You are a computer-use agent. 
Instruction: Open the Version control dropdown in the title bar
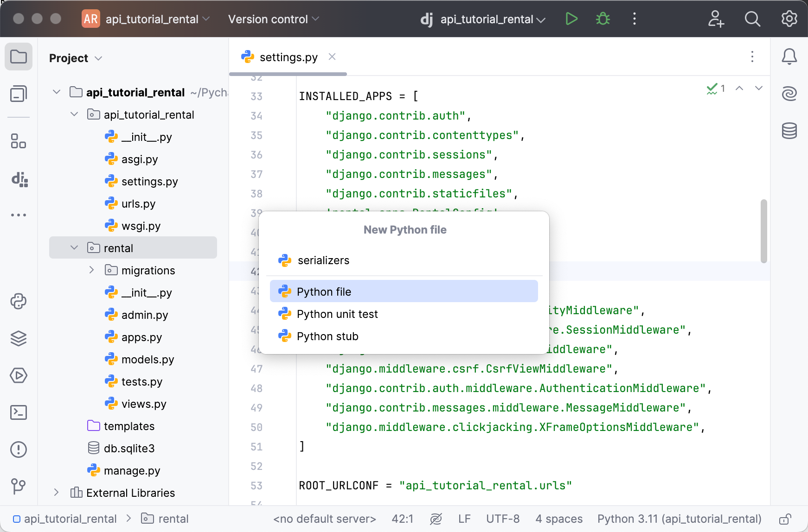[x=273, y=19]
